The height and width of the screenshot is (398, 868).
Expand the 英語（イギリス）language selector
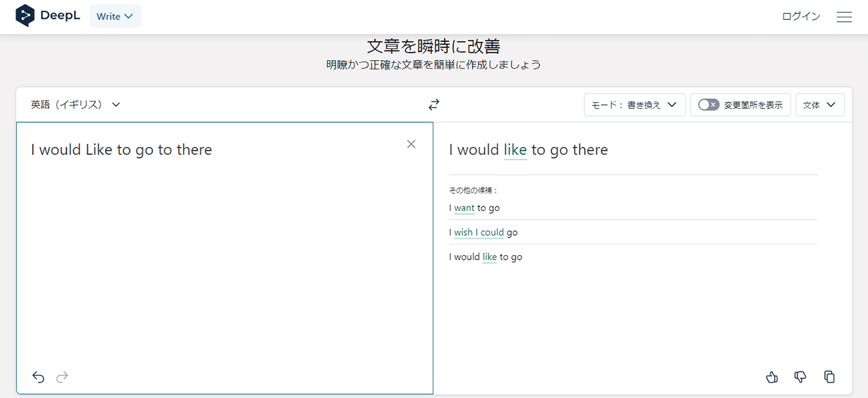75,105
